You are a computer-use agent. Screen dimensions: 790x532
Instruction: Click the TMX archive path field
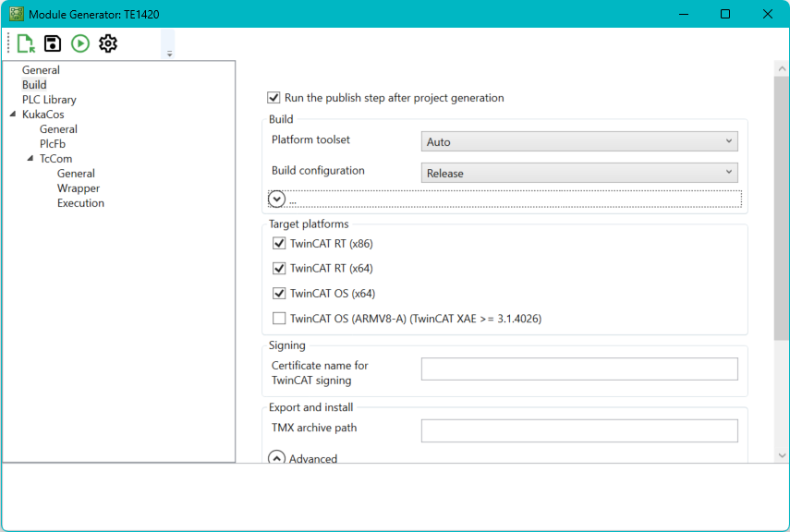pos(579,430)
